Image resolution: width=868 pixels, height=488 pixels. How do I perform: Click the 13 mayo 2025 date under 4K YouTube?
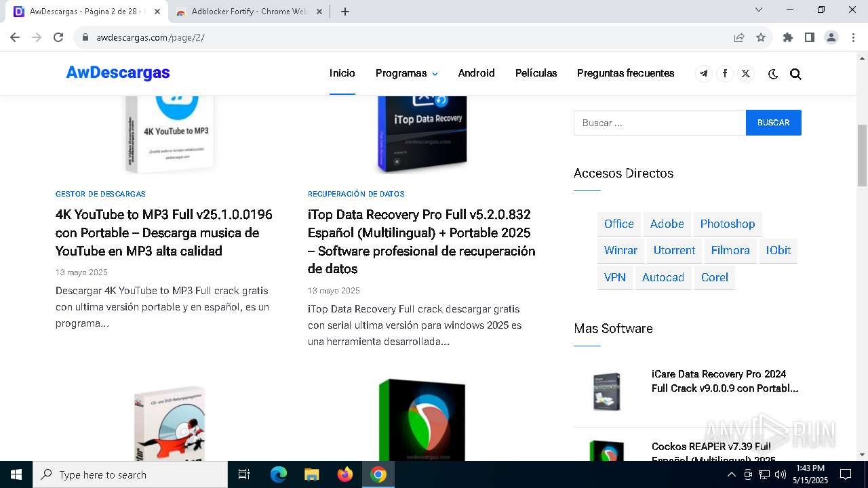[81, 272]
